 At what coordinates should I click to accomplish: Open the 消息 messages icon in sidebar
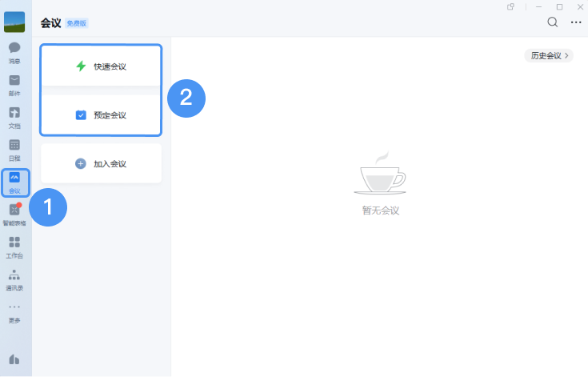pos(14,50)
